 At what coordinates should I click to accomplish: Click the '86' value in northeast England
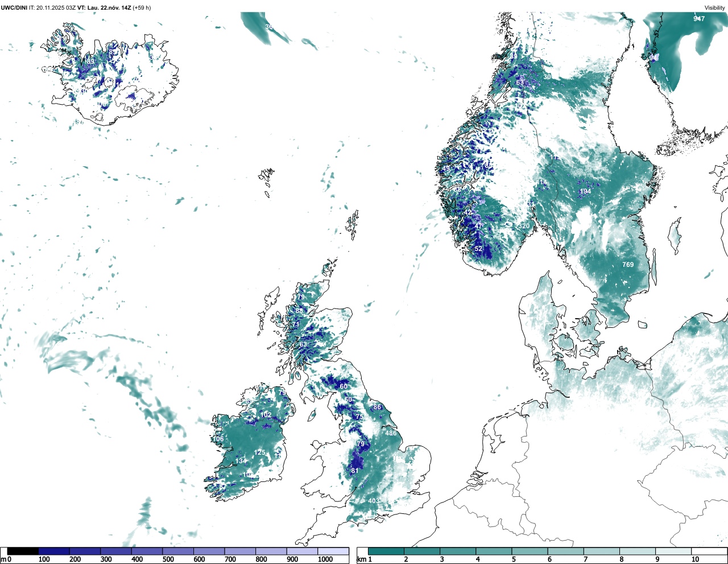click(377, 407)
